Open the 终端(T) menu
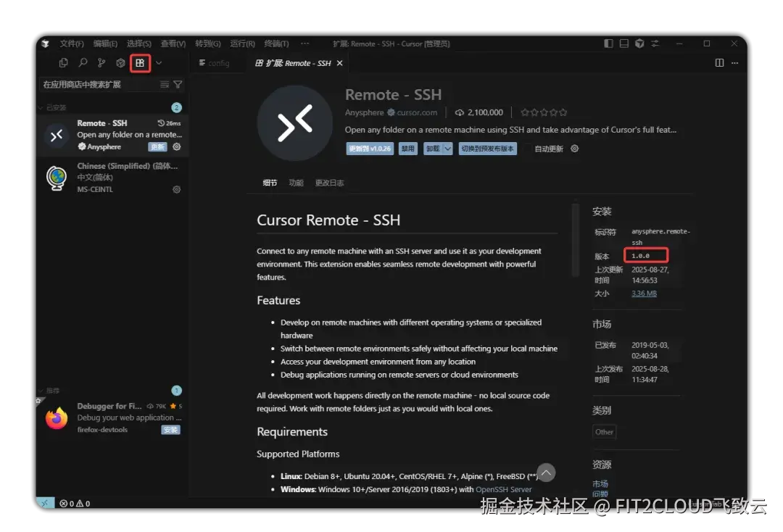The width and height of the screenshot is (783, 532). coord(276,44)
